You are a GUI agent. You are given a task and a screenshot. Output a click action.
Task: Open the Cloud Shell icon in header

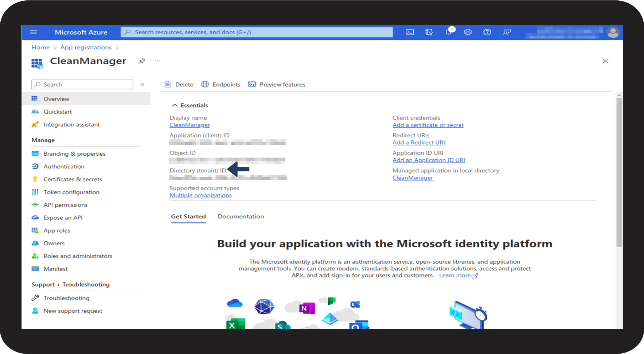coord(410,32)
